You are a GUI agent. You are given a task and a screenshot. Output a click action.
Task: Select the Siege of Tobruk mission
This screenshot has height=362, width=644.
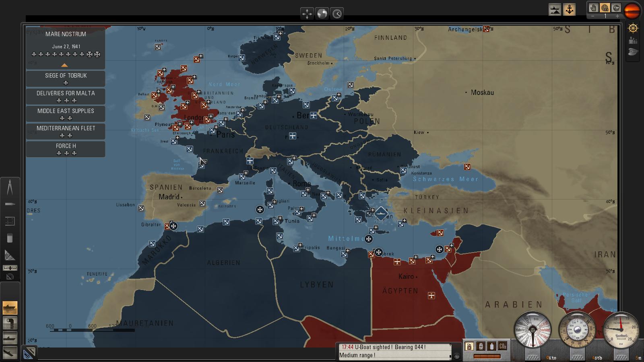click(x=66, y=78)
